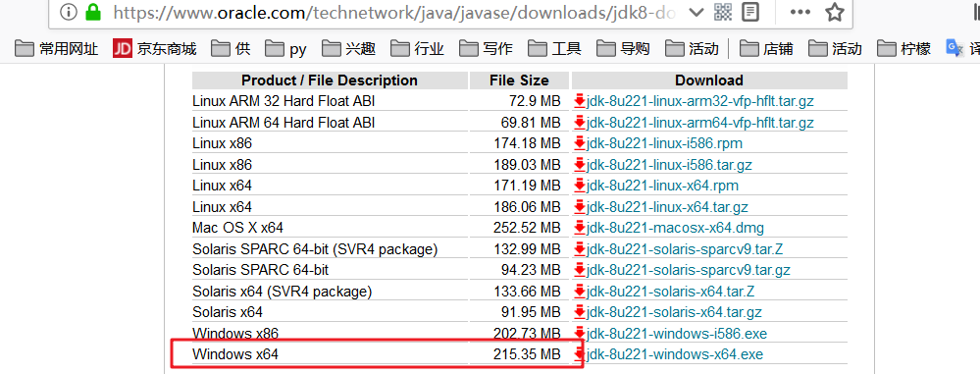Download jdk-8u221-linux-i586.rpm

tap(664, 143)
